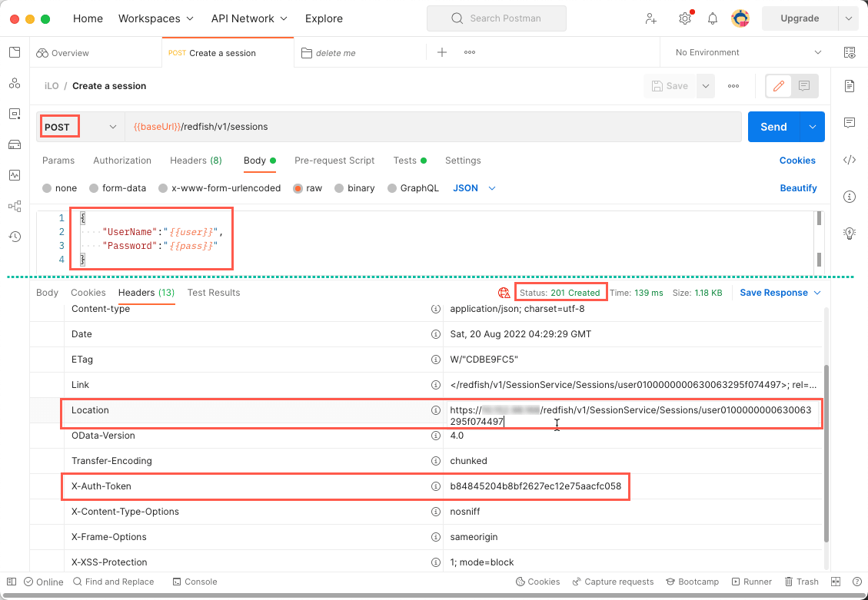Viewport: 868px width, 600px height.
Task: Open the Tests tab
Action: pos(411,161)
